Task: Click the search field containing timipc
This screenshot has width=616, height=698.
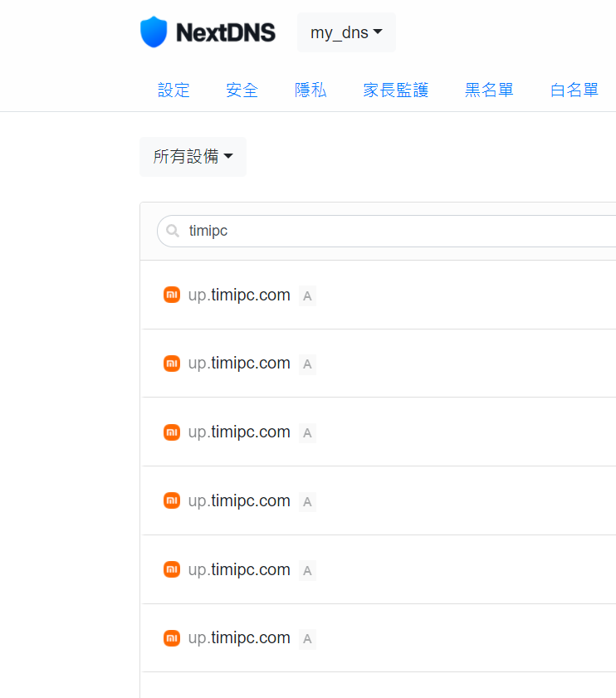Action: (387, 231)
